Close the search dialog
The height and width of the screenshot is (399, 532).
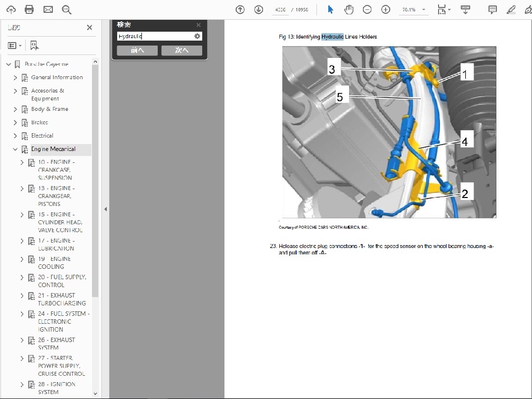click(198, 25)
